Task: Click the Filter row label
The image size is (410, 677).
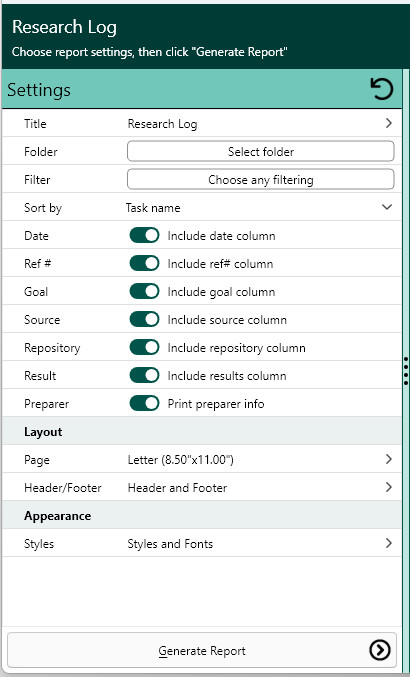Action: click(x=37, y=180)
